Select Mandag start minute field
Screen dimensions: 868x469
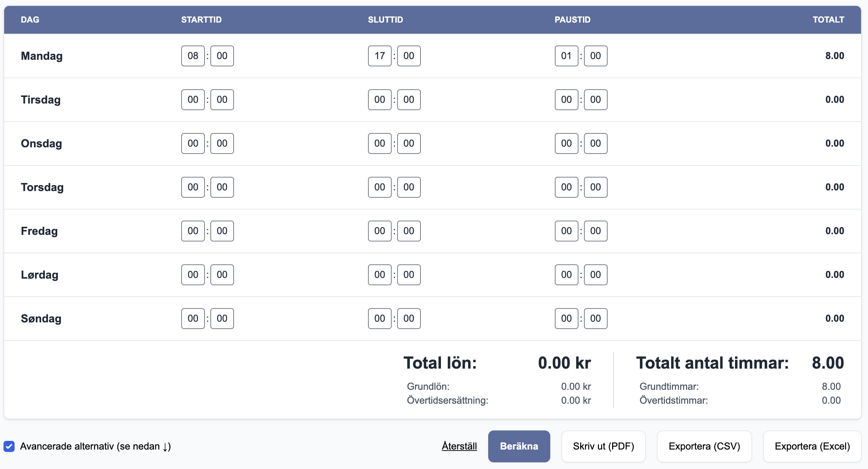[222, 56]
